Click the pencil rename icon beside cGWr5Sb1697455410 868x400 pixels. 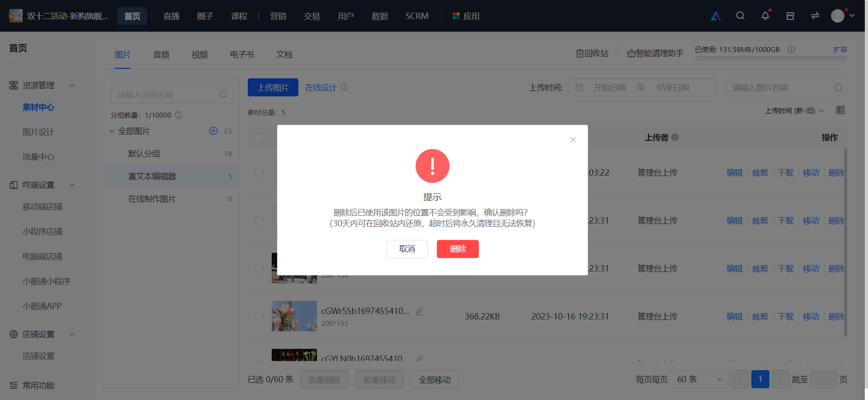[x=419, y=311]
